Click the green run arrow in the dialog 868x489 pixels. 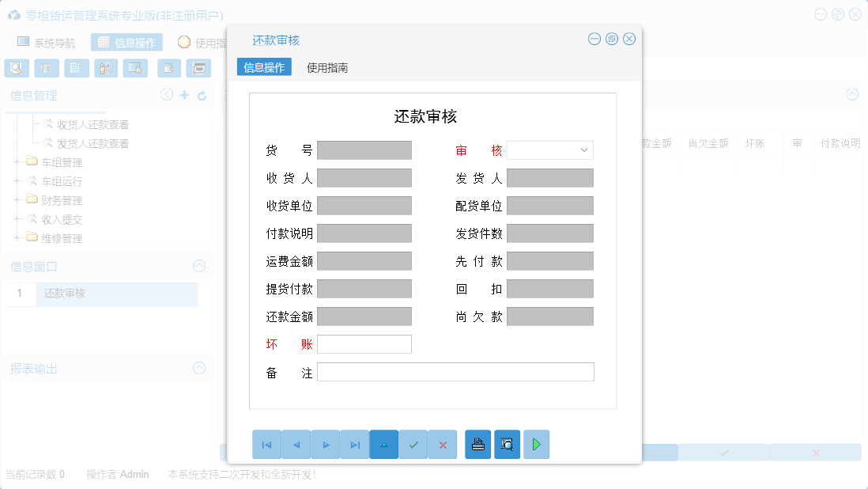pyautogui.click(x=536, y=444)
